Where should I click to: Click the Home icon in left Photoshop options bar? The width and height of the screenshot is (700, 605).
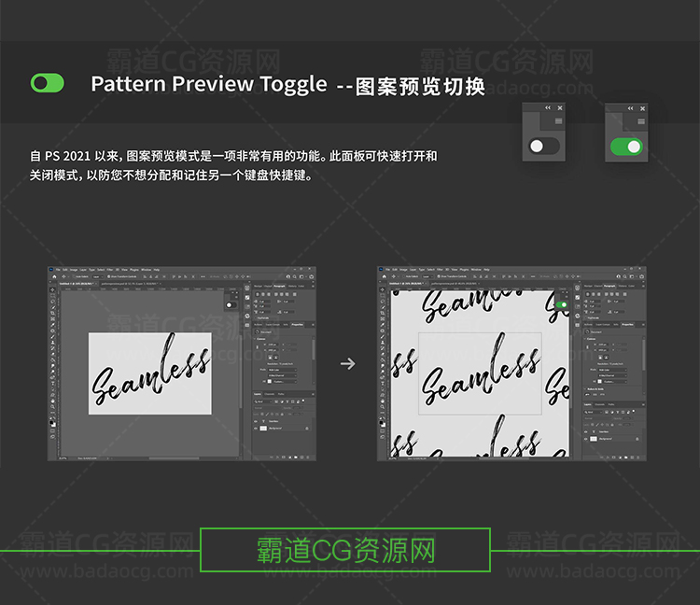tap(55, 277)
